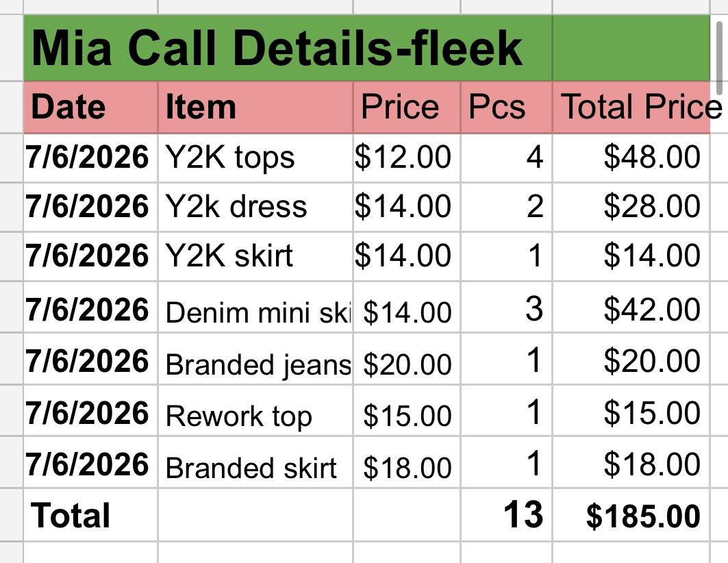728x563 pixels.
Task: Click the Rework top cell
Action: click(255, 410)
